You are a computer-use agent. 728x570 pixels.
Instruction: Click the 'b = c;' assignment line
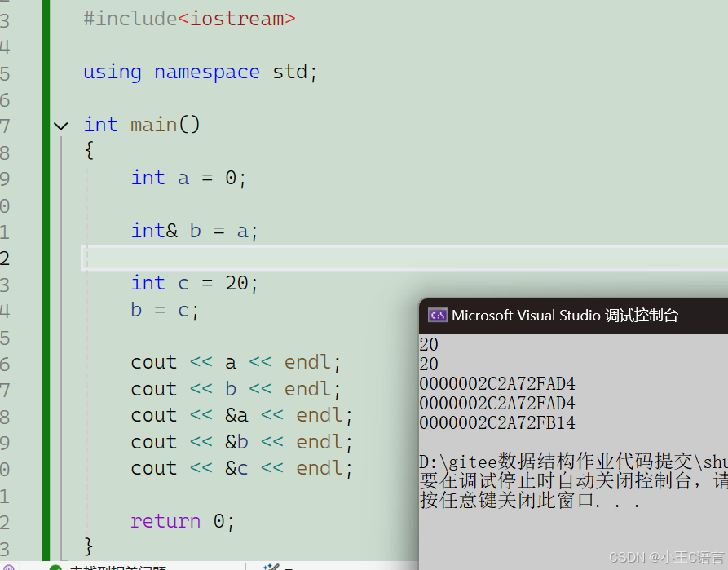tap(165, 311)
